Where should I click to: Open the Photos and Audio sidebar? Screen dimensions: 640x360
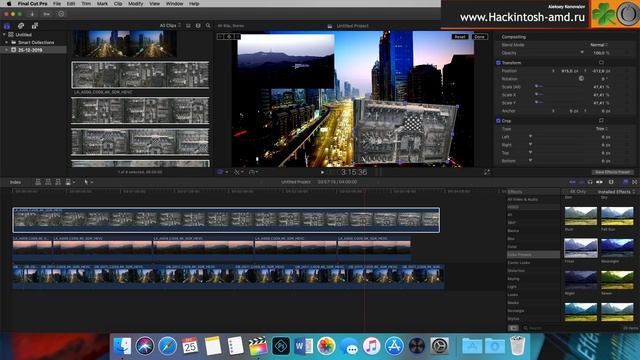[x=21, y=26]
